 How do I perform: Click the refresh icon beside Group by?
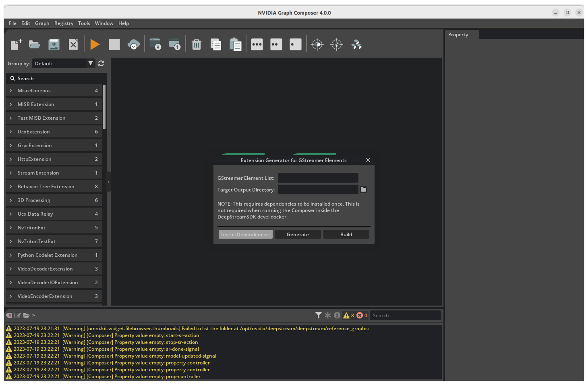pyautogui.click(x=101, y=63)
